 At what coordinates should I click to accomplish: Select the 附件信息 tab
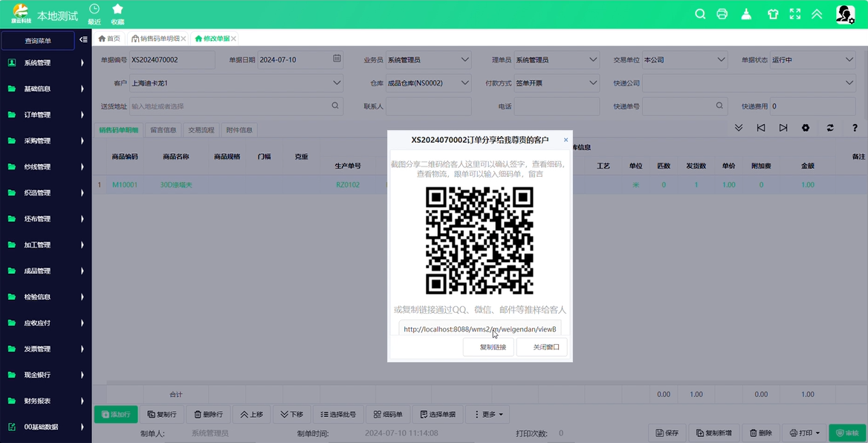pos(239,130)
